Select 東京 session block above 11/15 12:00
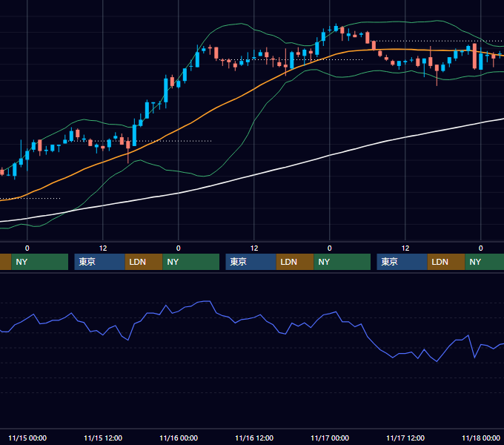The width and height of the screenshot is (504, 445). (99, 262)
